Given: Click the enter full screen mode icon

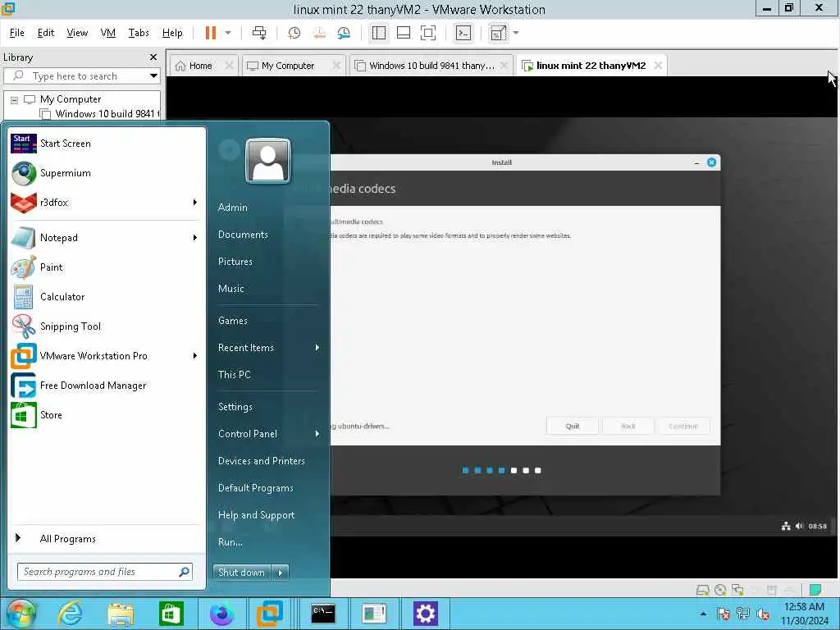Looking at the screenshot, I should pyautogui.click(x=428, y=33).
